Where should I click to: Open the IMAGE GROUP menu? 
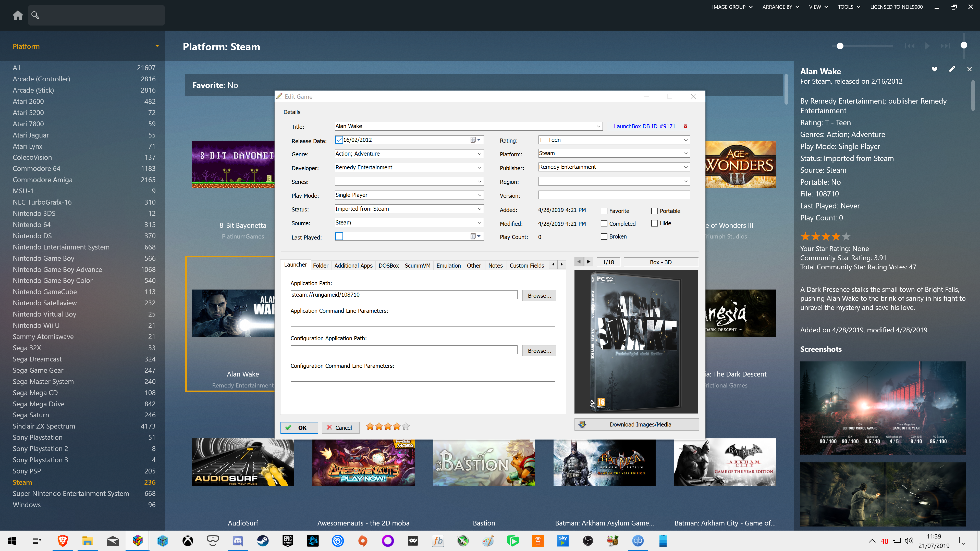(732, 7)
